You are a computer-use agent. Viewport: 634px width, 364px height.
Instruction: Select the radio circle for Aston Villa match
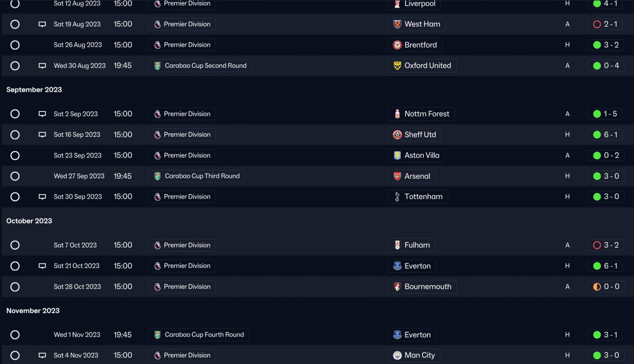pos(15,156)
